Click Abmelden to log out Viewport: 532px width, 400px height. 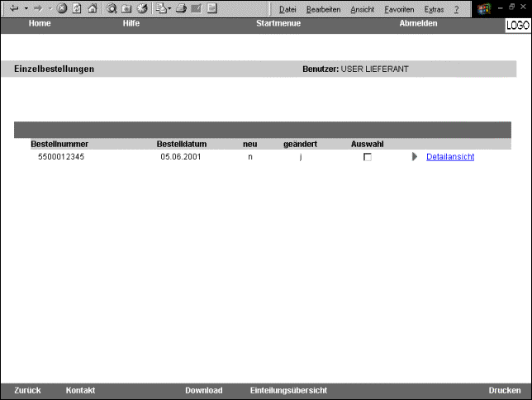(x=418, y=23)
